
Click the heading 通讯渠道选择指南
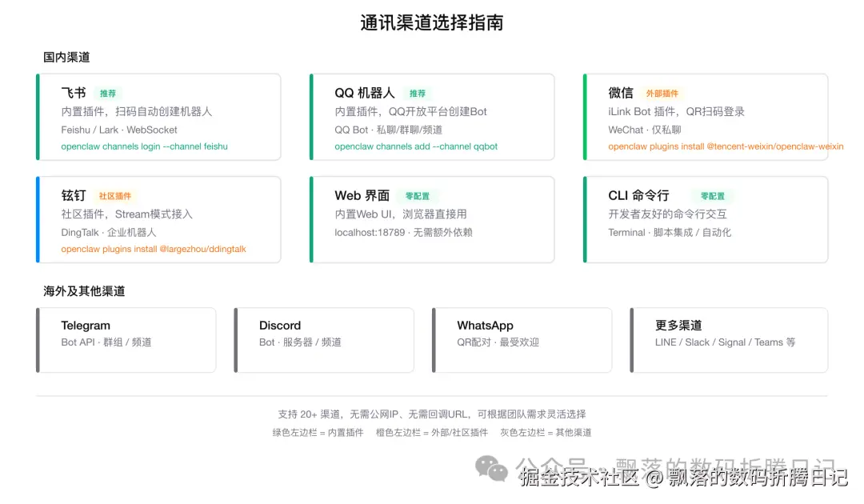pyautogui.click(x=431, y=22)
